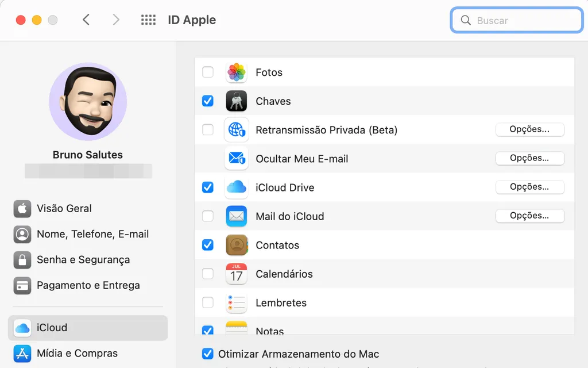Screen dimensions: 588x368
Task: Click the ID Apple window title
Action: click(192, 20)
